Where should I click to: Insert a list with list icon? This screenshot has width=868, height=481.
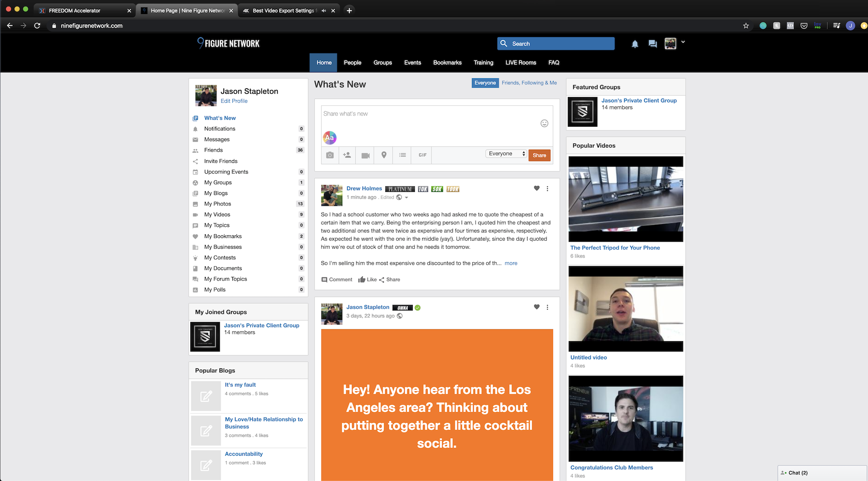[402, 155]
